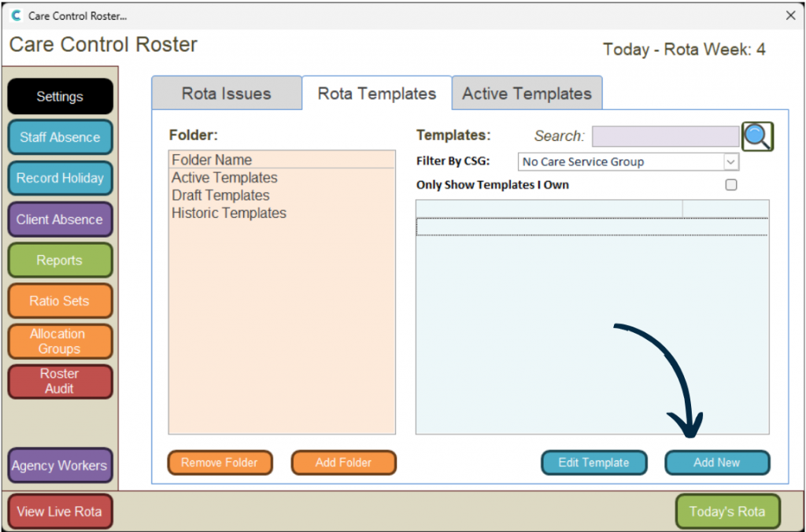Click the Remove Folder button

(220, 463)
